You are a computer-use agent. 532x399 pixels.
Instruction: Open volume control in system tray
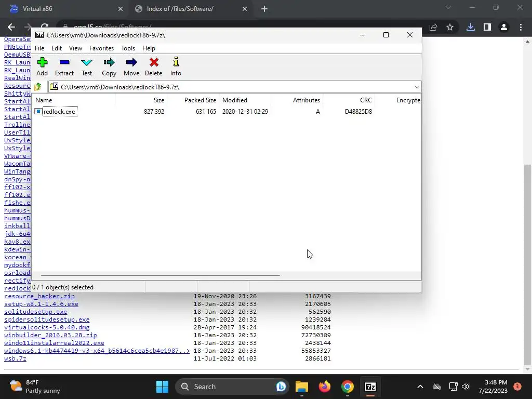coord(465,387)
